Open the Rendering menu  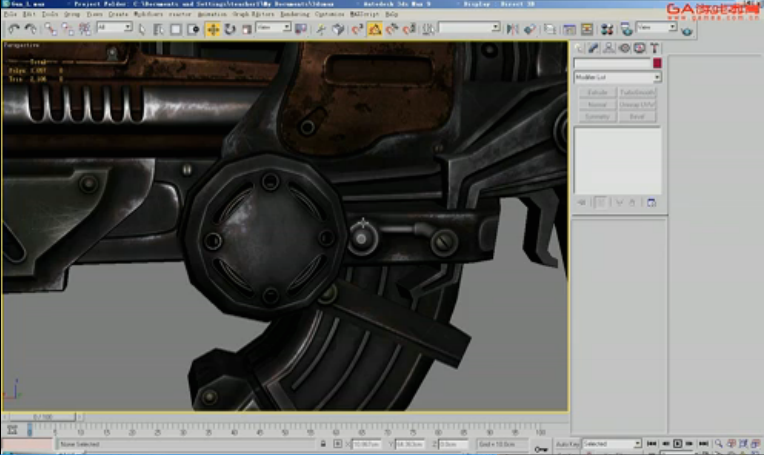(295, 14)
